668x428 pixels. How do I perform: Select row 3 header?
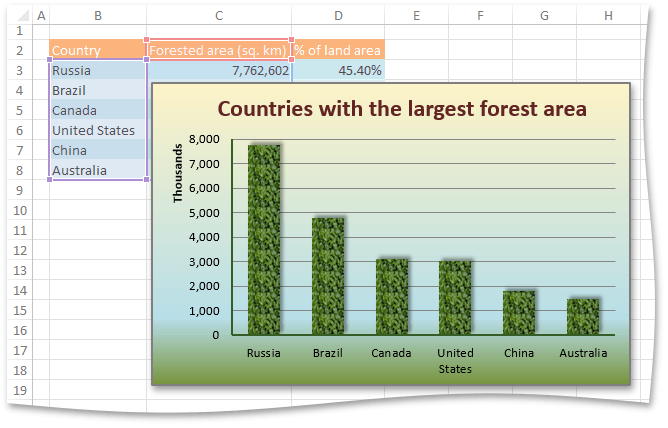pos(20,70)
